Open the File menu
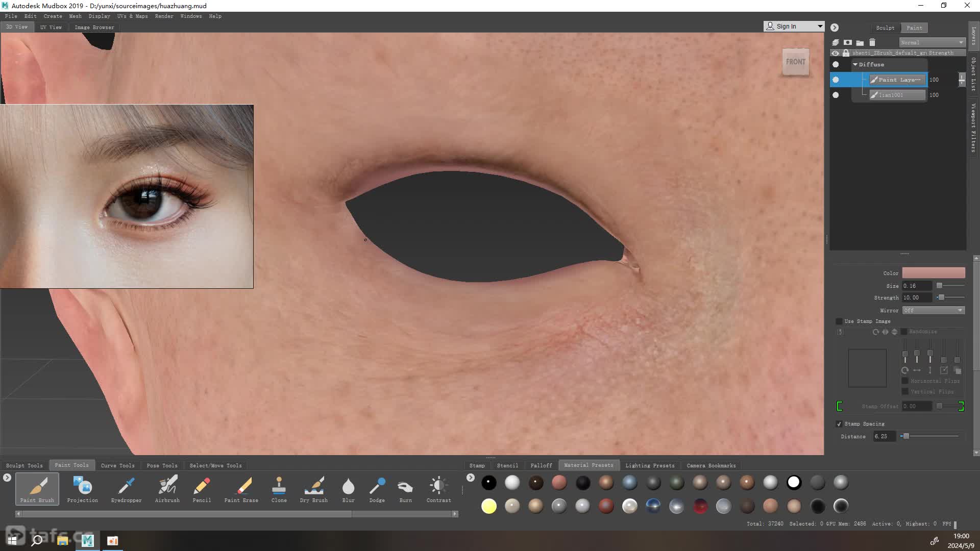Viewport: 980px width, 551px height. pyautogui.click(x=11, y=16)
